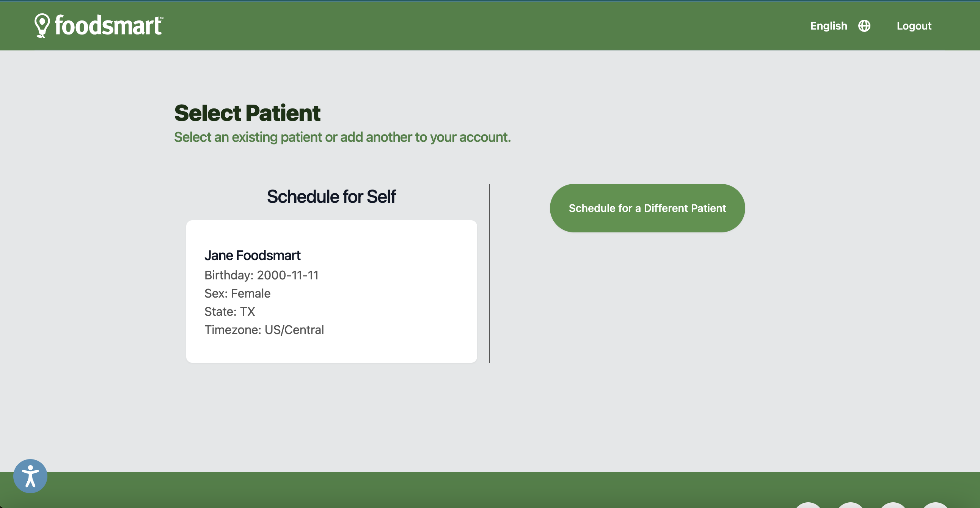Click the rightmost footer social icon
Image resolution: width=980 pixels, height=508 pixels.
(935, 506)
